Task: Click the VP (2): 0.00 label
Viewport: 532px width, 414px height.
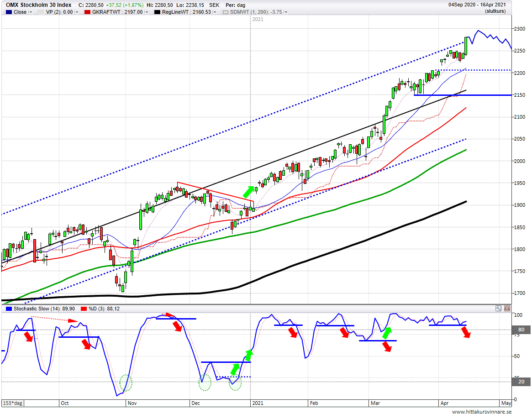Action: coord(59,12)
